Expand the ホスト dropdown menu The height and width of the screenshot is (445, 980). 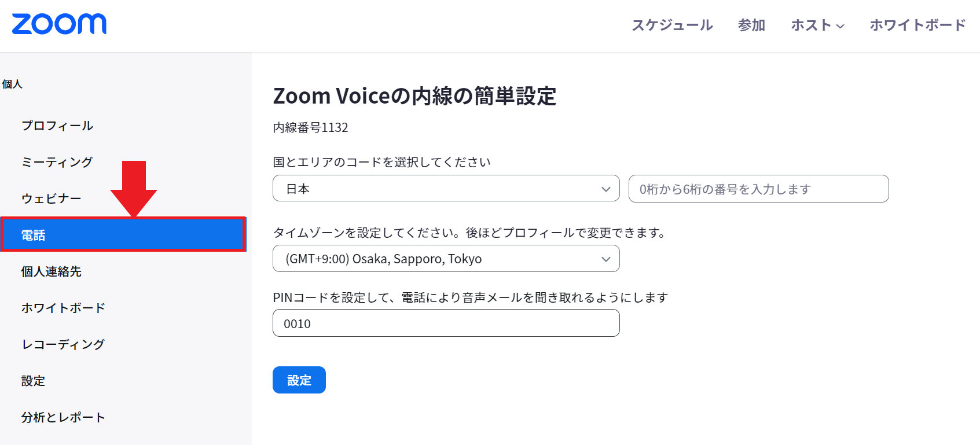pyautogui.click(x=817, y=25)
